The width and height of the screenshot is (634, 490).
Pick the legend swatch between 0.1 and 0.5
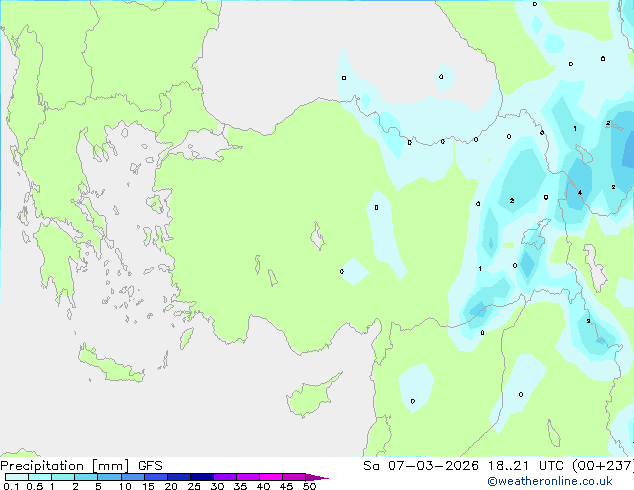[17, 477]
